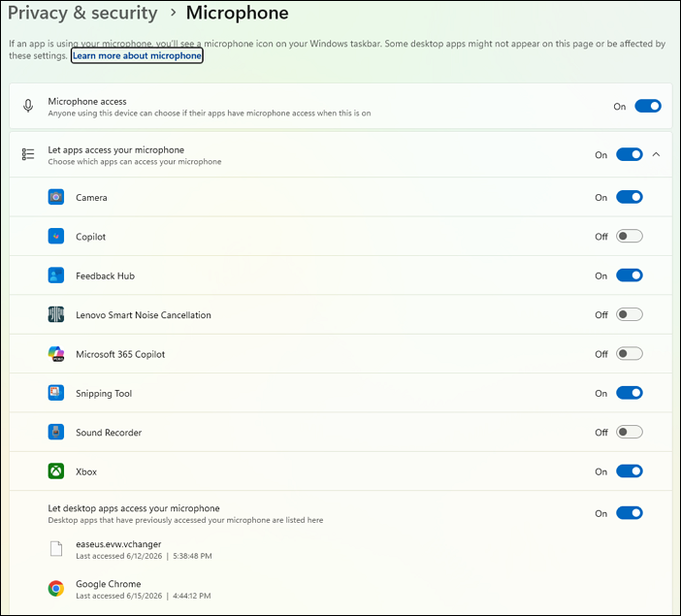Click the easeus.evw.vchanger file icon
681x616 pixels.
[56, 549]
